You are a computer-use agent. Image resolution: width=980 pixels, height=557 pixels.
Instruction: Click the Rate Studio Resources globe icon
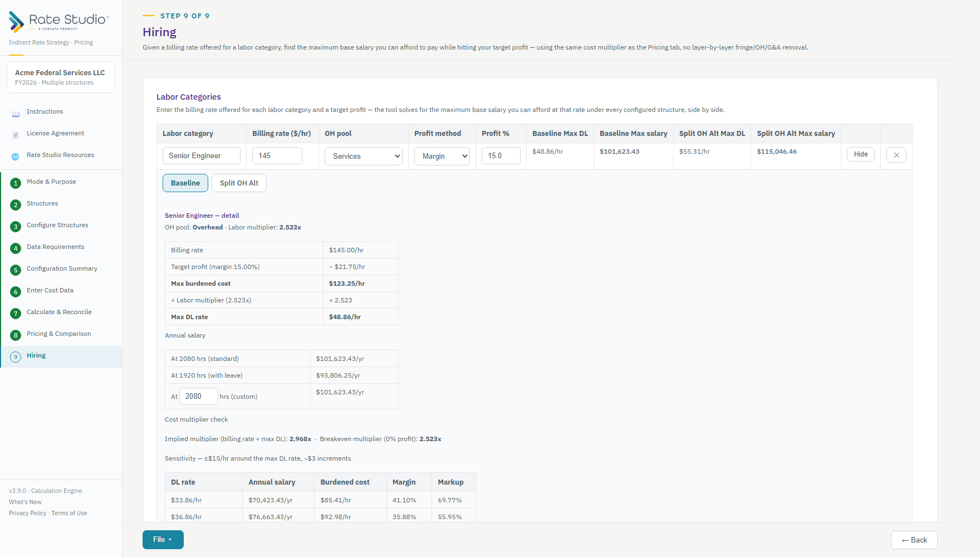point(16,157)
